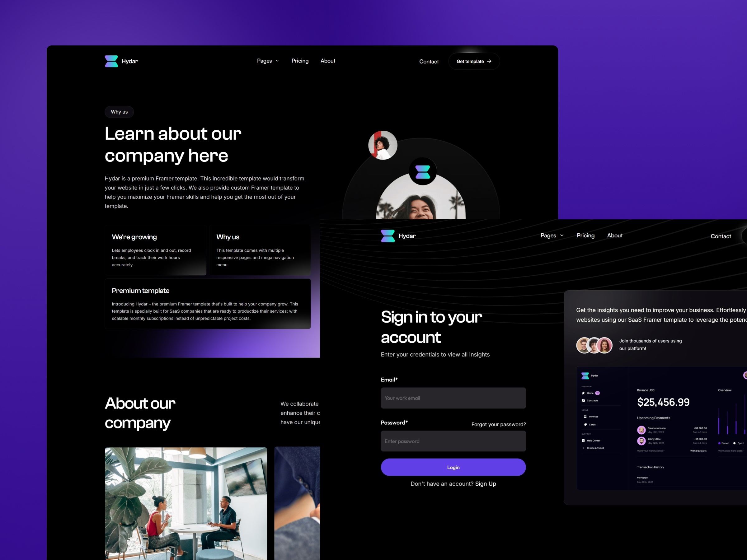The image size is (747, 560).
Task: Enable the Login button on sign-in form
Action: pos(452,467)
